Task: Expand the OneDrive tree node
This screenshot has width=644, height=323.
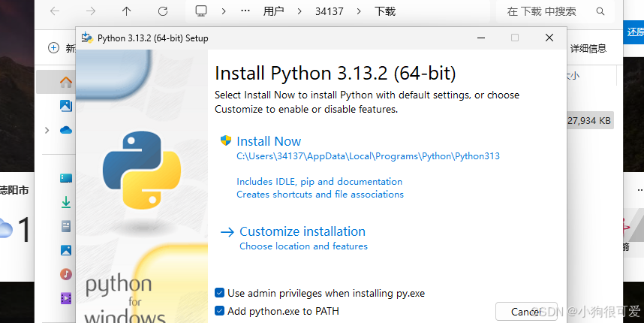Action: click(x=47, y=130)
